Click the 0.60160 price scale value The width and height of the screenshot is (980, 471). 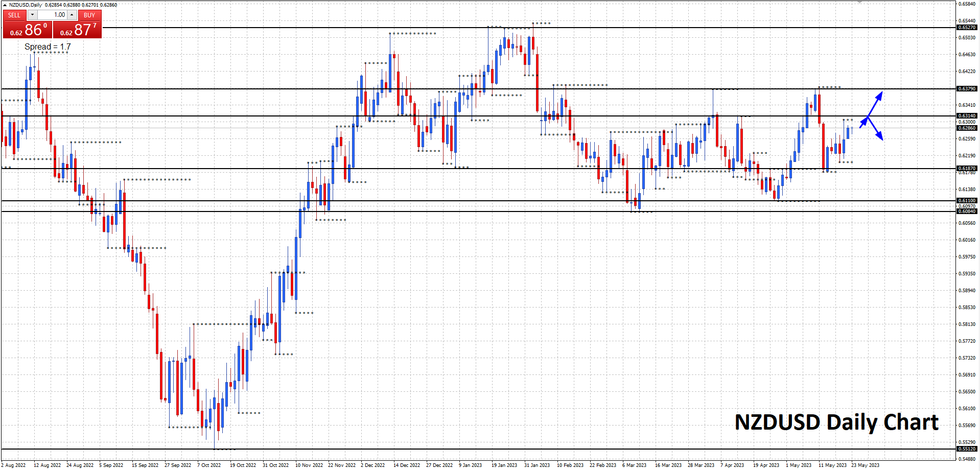(967, 240)
